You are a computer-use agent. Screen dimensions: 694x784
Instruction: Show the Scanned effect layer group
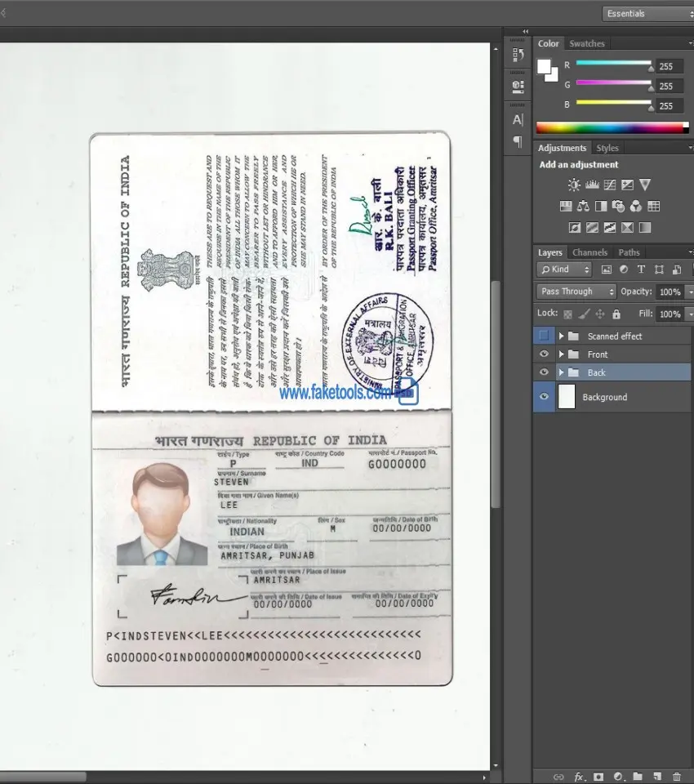pos(544,336)
